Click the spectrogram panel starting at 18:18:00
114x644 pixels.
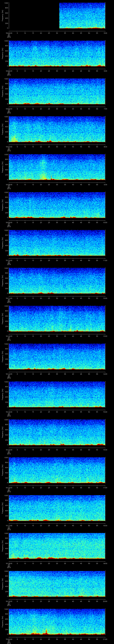(57, 546)
